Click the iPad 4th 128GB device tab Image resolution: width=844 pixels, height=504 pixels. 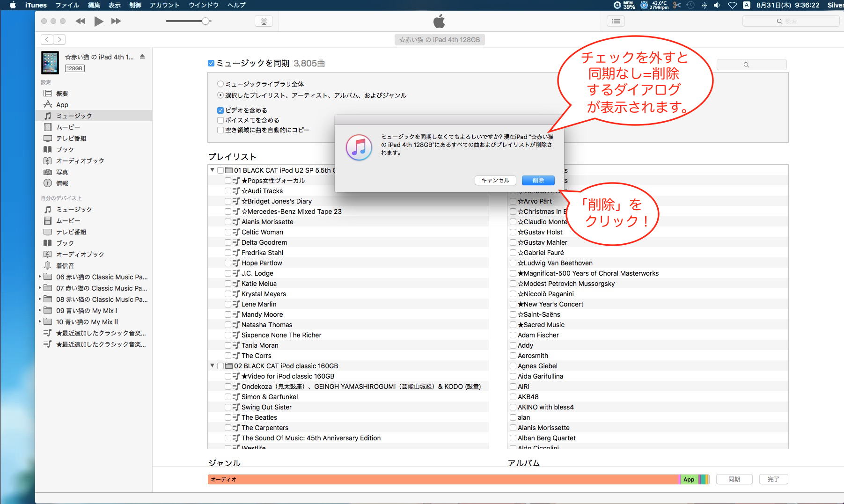click(x=440, y=40)
